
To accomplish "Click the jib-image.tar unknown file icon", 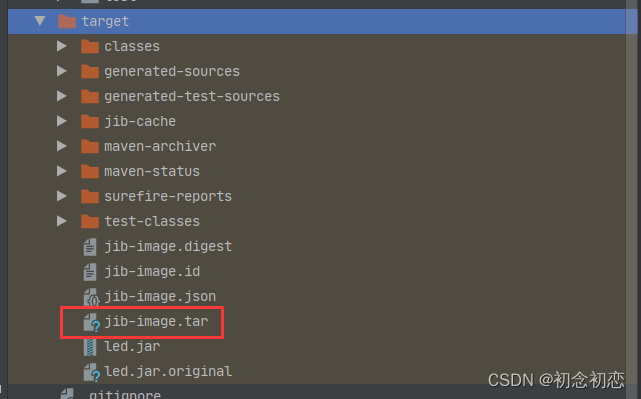I will click(x=92, y=322).
